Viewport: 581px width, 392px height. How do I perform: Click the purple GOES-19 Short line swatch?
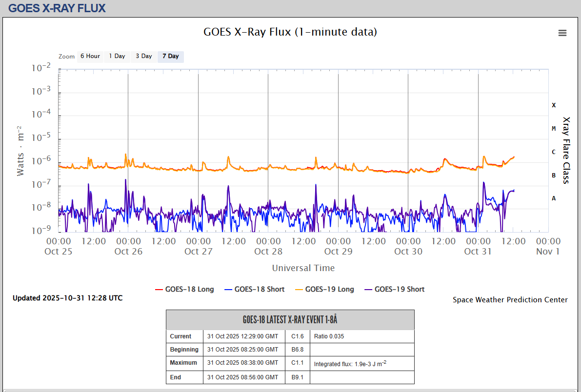(368, 290)
